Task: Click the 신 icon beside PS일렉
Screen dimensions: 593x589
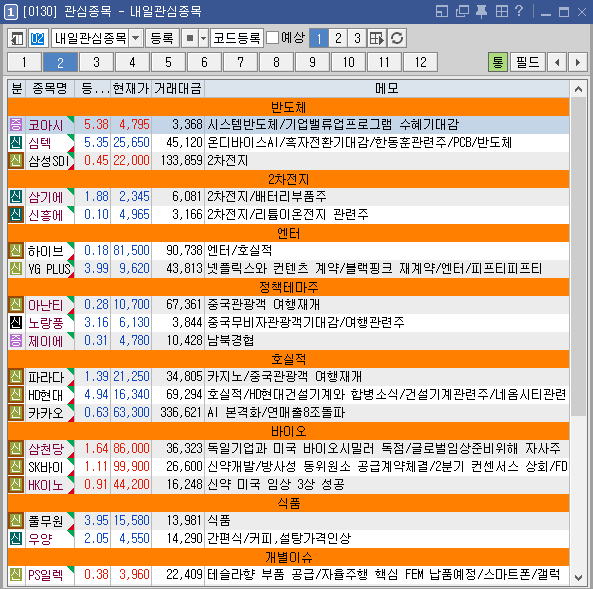Action: (16, 575)
